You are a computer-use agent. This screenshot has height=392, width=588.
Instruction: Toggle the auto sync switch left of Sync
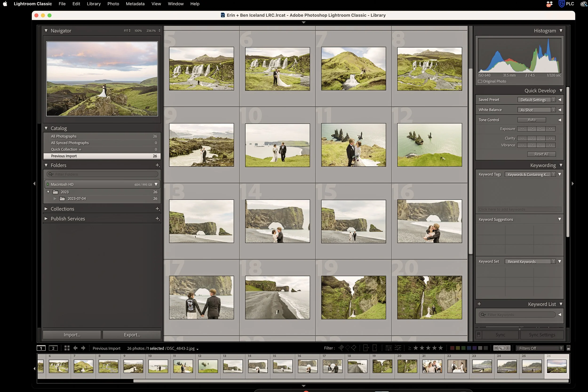click(478, 334)
